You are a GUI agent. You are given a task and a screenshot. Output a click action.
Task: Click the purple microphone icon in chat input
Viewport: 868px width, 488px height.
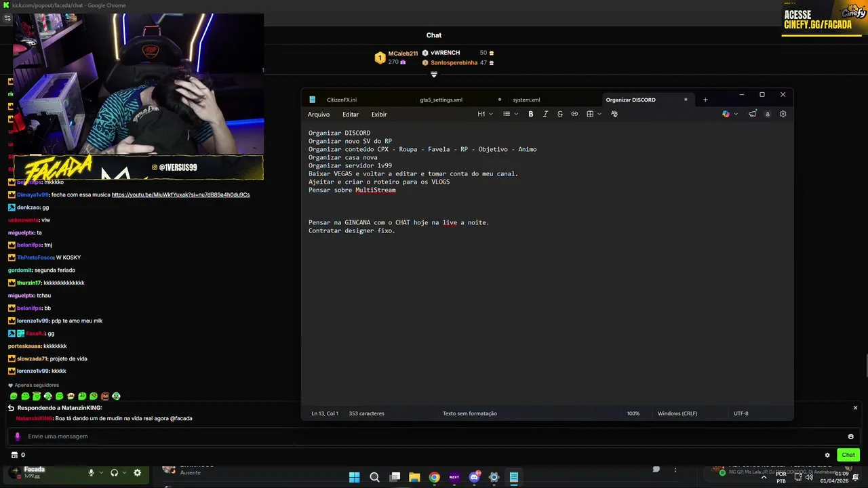[x=18, y=436]
